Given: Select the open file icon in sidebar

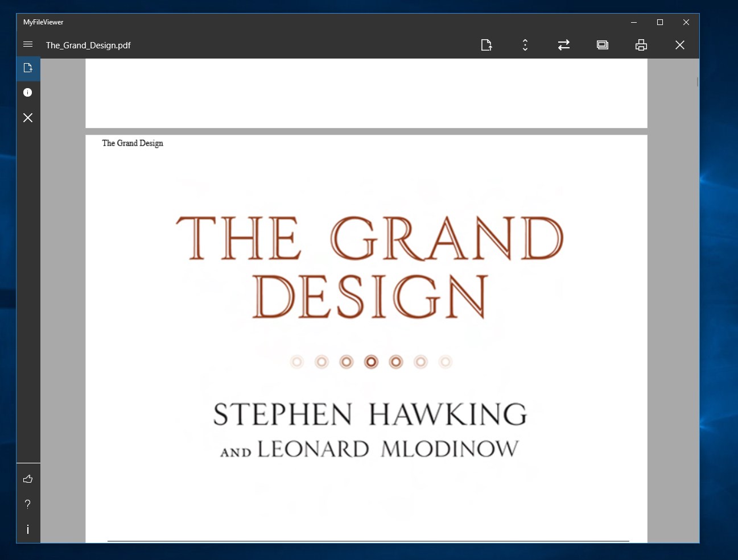Looking at the screenshot, I should coord(28,68).
